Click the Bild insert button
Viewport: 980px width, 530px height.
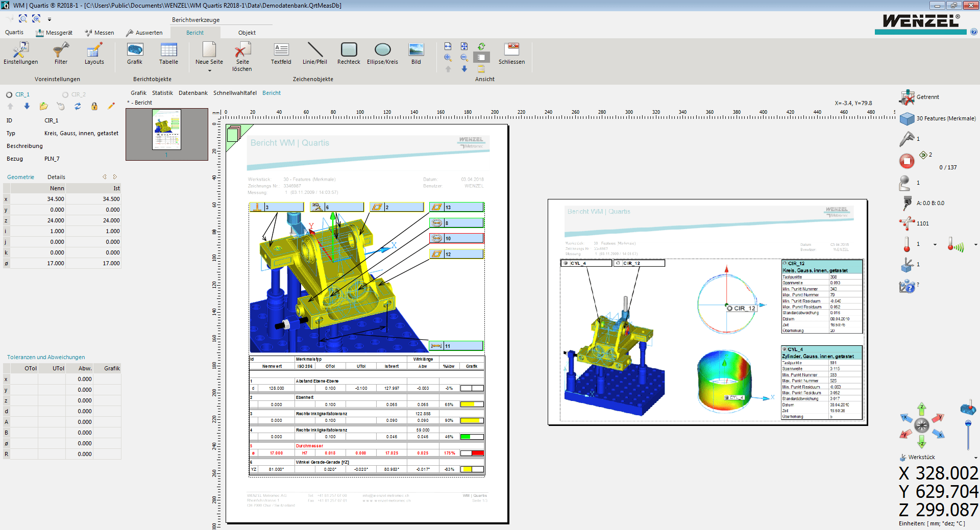(415, 53)
